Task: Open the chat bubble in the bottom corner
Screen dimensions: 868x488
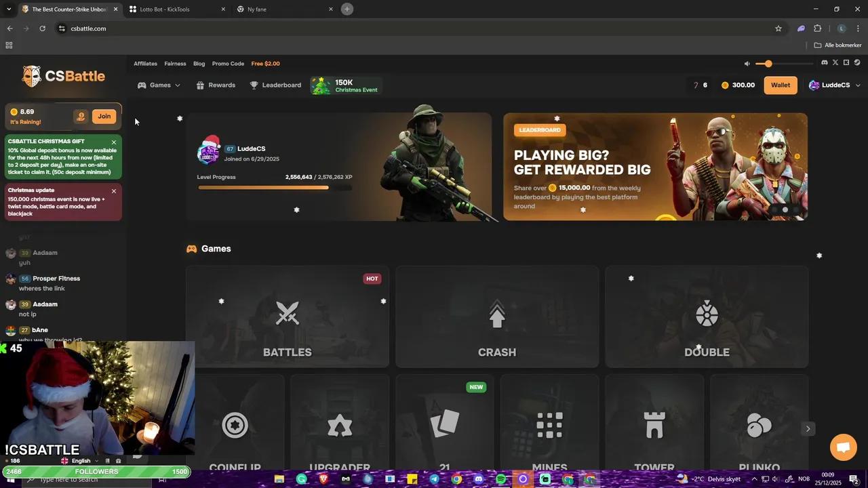Action: click(x=843, y=447)
